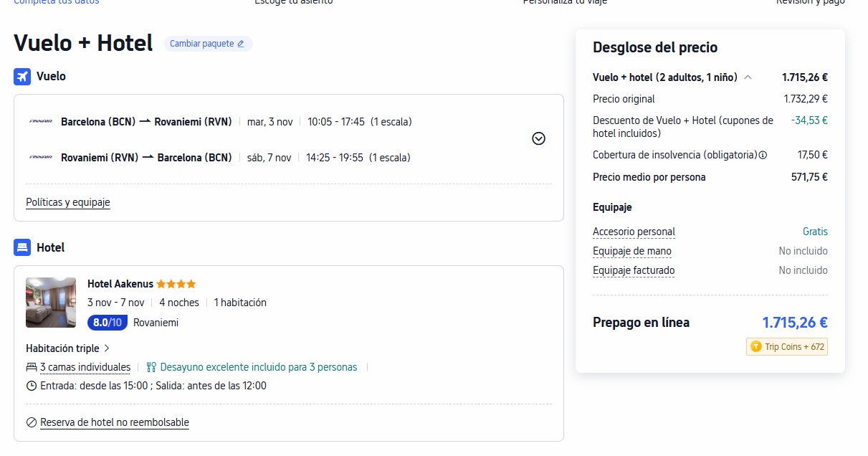
Task: Click the Gratis value for Accesorio personal
Action: (x=815, y=232)
